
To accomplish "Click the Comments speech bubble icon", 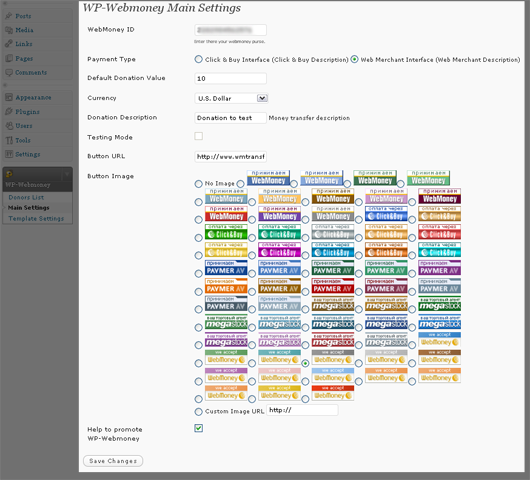I will 9,72.
